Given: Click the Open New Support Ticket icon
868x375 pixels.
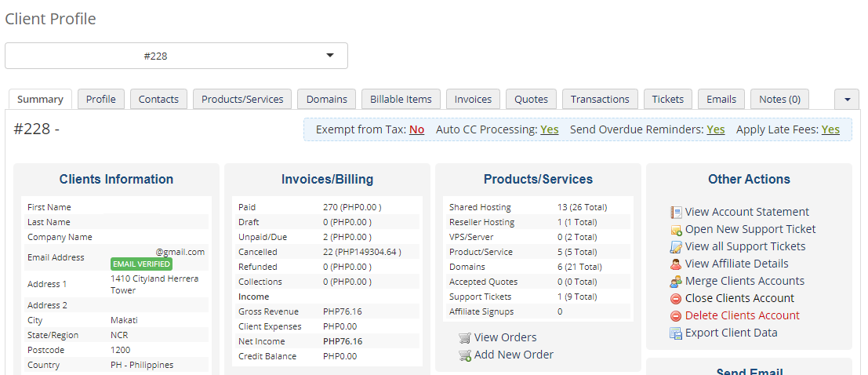Looking at the screenshot, I should (676, 230).
